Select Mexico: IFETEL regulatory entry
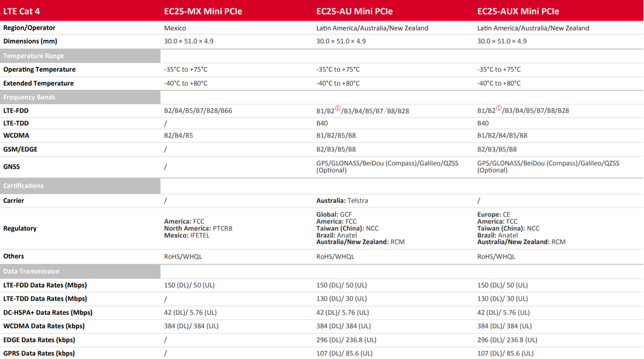The width and height of the screenshot is (644, 359). (187, 235)
